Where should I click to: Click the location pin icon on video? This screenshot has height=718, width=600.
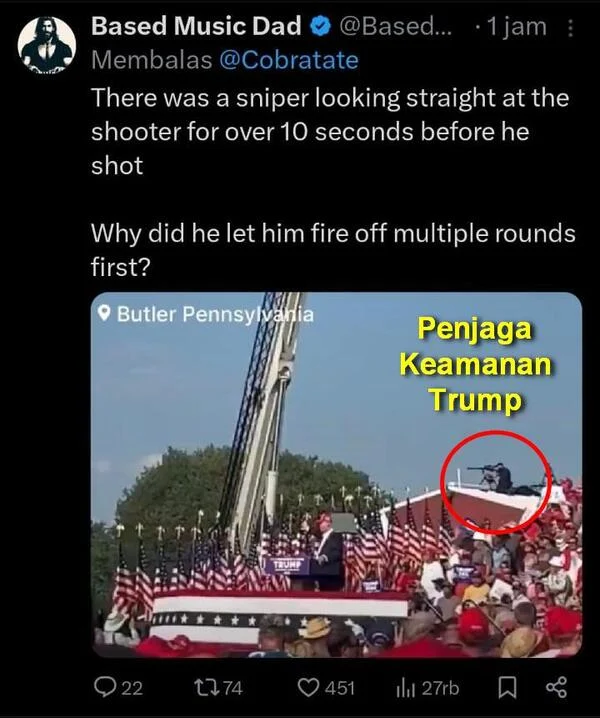[105, 314]
